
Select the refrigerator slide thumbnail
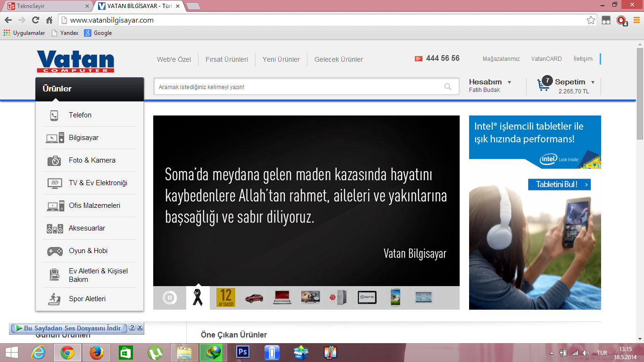339,297
